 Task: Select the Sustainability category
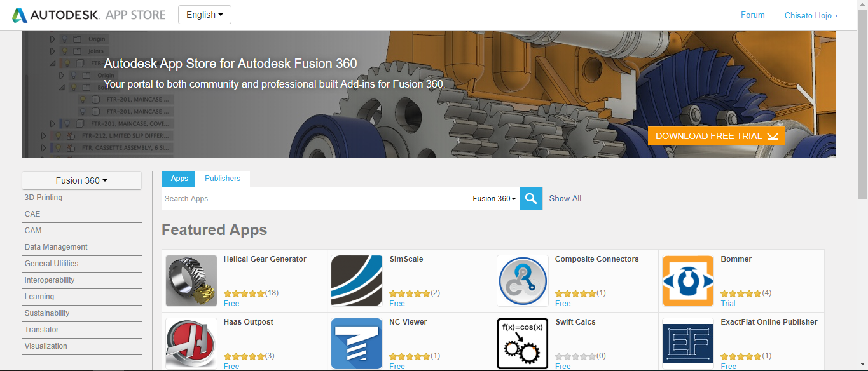click(82, 313)
